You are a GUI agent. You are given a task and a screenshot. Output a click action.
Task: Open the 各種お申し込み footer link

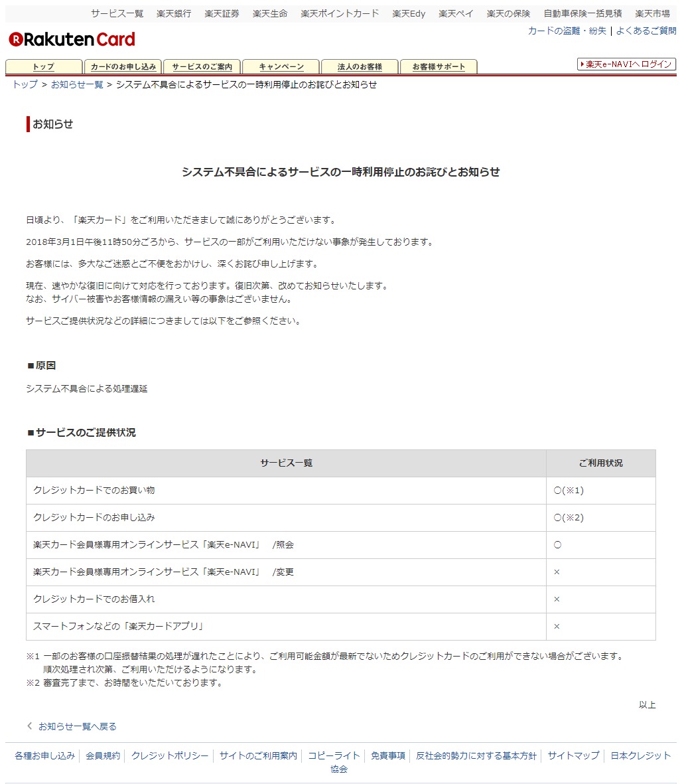pos(44,755)
